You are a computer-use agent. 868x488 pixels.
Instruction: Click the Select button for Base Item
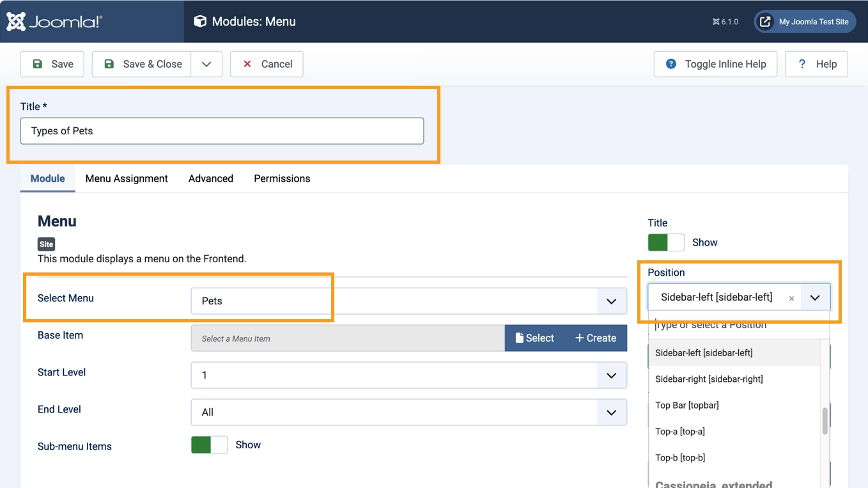click(x=535, y=338)
